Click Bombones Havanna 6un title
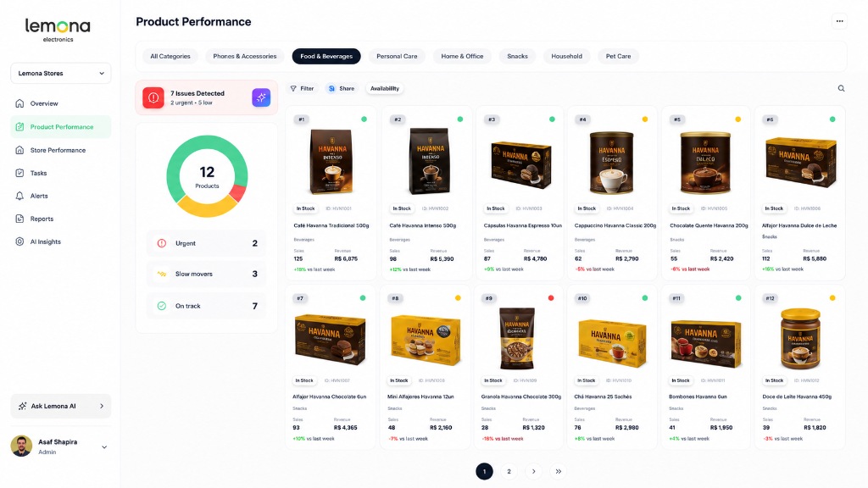 (x=698, y=396)
